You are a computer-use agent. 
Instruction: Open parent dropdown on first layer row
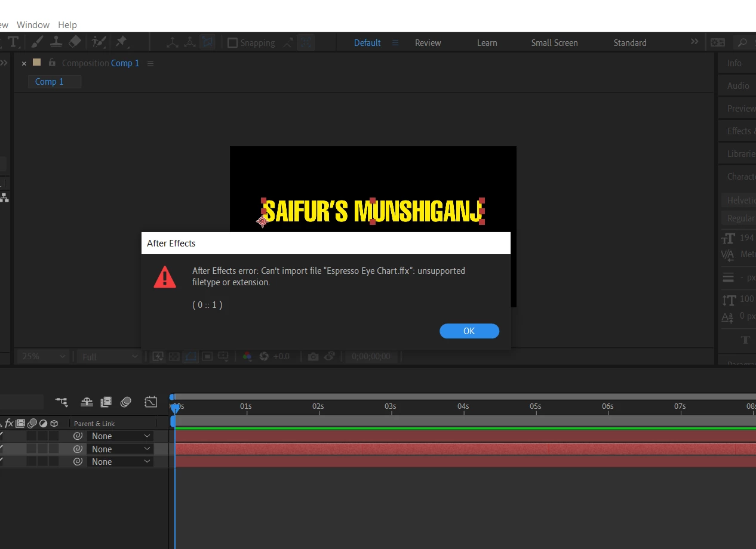pos(121,436)
